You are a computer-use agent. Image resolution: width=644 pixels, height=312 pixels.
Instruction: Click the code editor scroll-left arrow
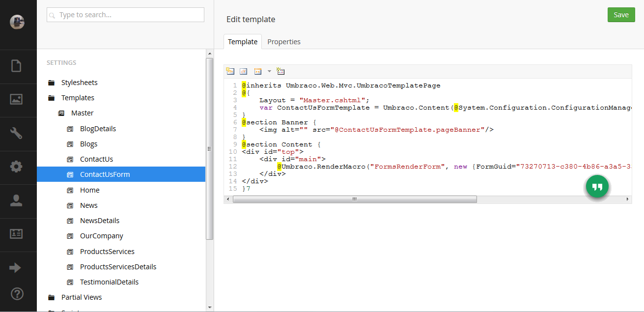tap(227, 199)
